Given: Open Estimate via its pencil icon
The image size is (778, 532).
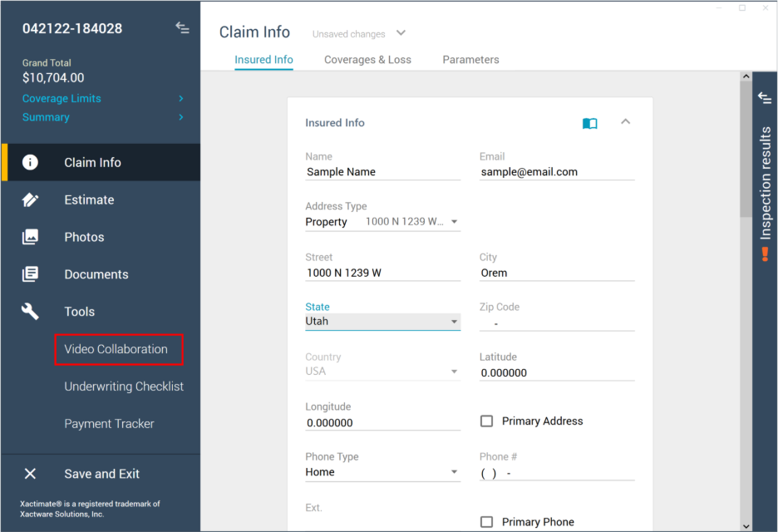Looking at the screenshot, I should pyautogui.click(x=30, y=200).
